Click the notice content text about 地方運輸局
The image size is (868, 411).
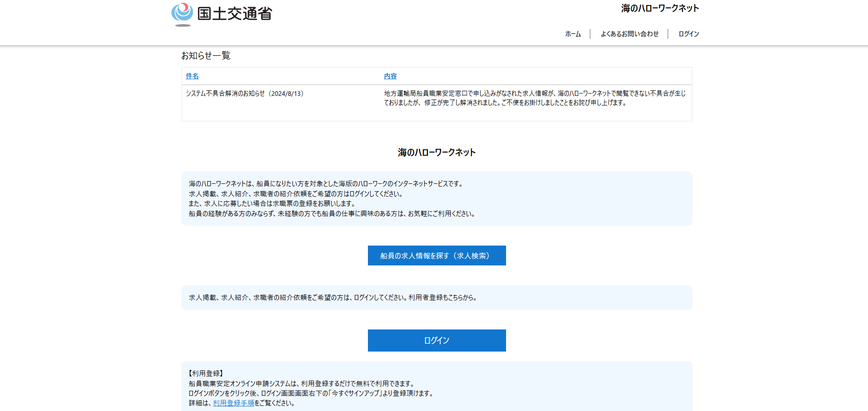click(x=534, y=98)
